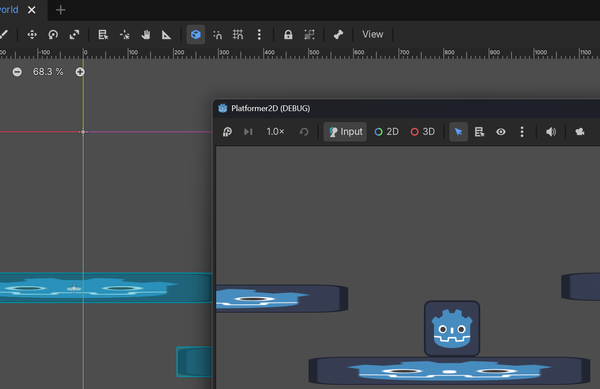Reset the game speed
Image resolution: width=600 pixels, height=389 pixels.
(x=304, y=132)
